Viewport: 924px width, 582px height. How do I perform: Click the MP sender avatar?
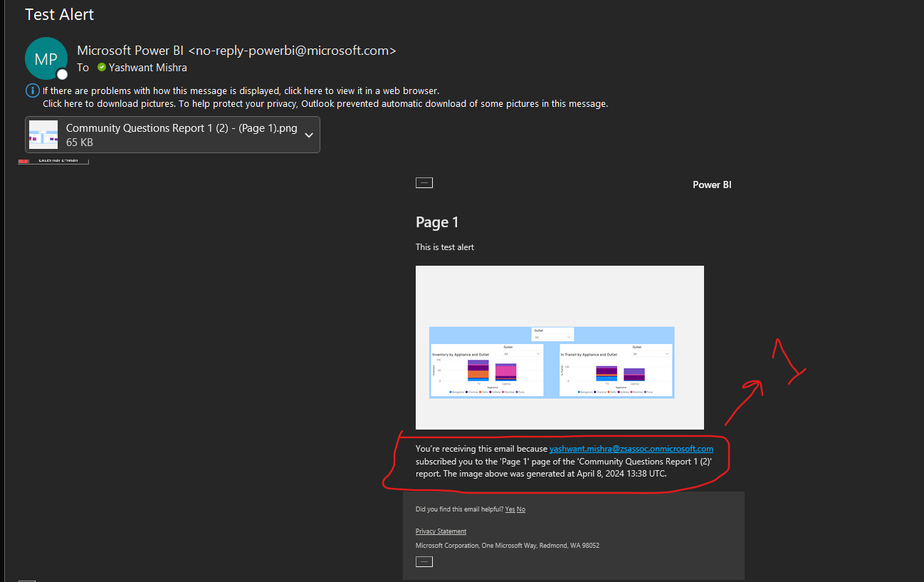(46, 58)
